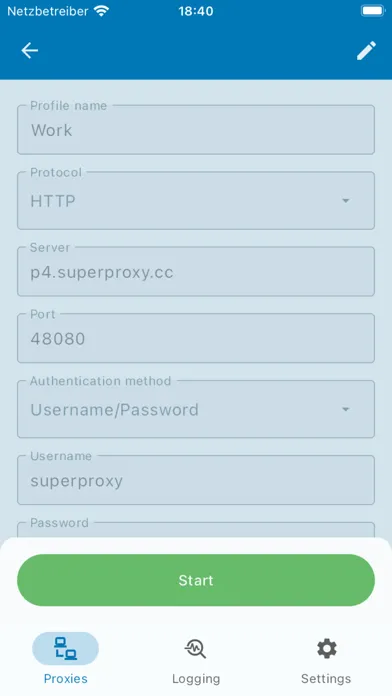Tap the Proxies tab label
Viewport: 392px width, 696px height.
coord(65,679)
